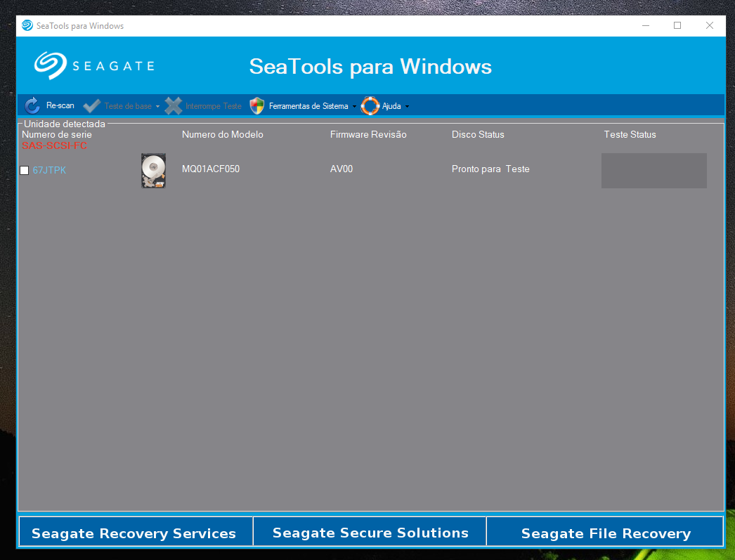735x560 pixels.
Task: Open the Teste de base menu label
Action: click(128, 106)
